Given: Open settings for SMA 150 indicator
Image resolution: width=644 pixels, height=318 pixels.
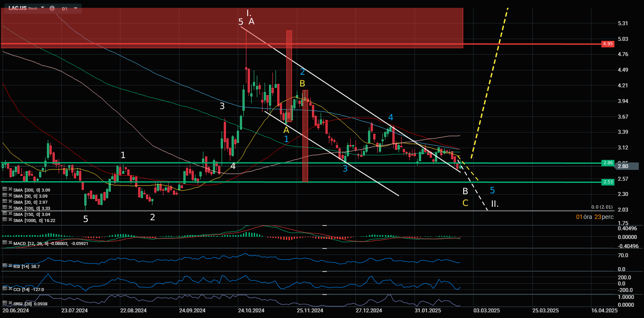Looking at the screenshot, I should coord(4,214).
